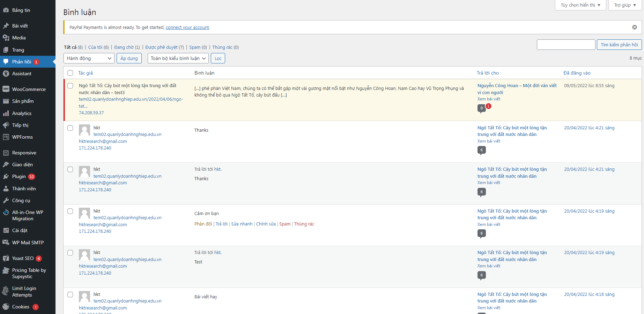Expand the 'Tùy chọn hiển thị' panel
Viewport: 644px width, 314px height.
tap(580, 5)
